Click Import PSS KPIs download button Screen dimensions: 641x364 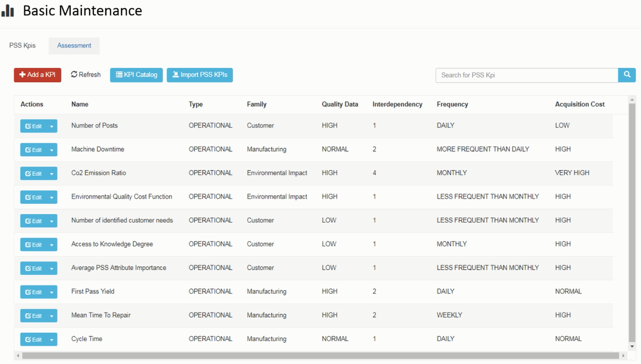point(200,75)
